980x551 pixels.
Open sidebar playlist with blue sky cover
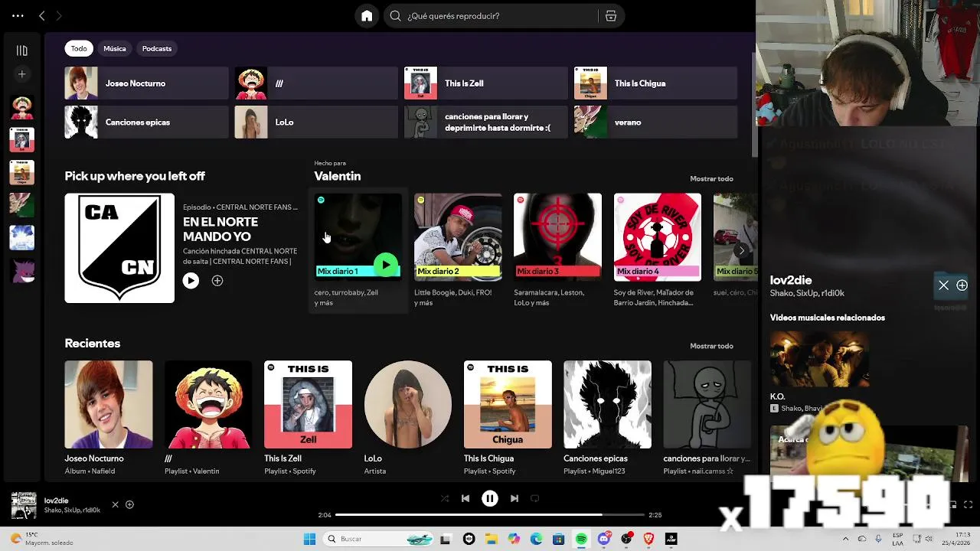[x=21, y=238]
